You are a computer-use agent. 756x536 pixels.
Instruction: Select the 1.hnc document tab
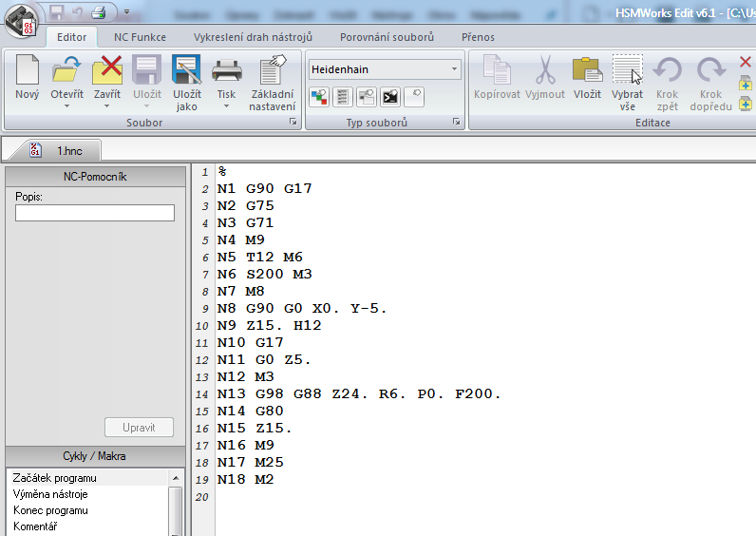point(63,150)
